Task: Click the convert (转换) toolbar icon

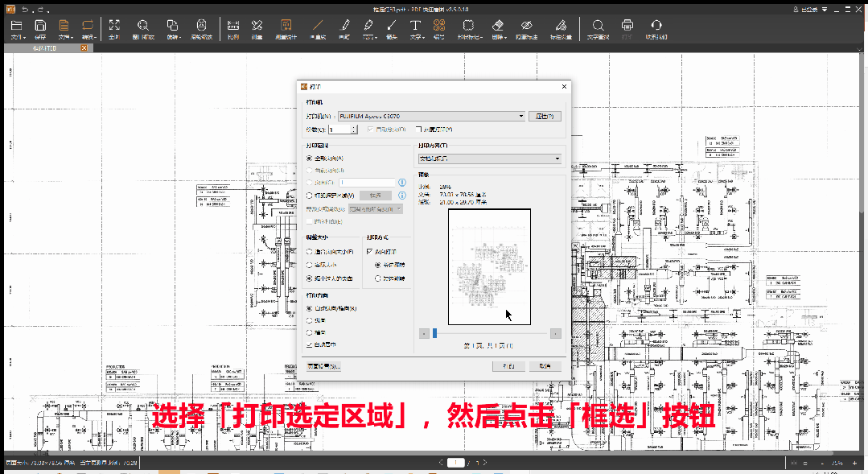Action: pyautogui.click(x=88, y=26)
